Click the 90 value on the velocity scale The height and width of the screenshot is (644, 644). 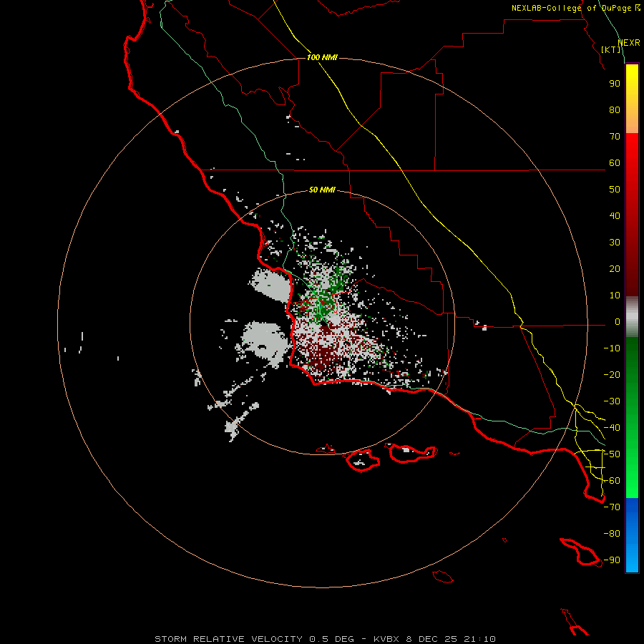coord(615,84)
